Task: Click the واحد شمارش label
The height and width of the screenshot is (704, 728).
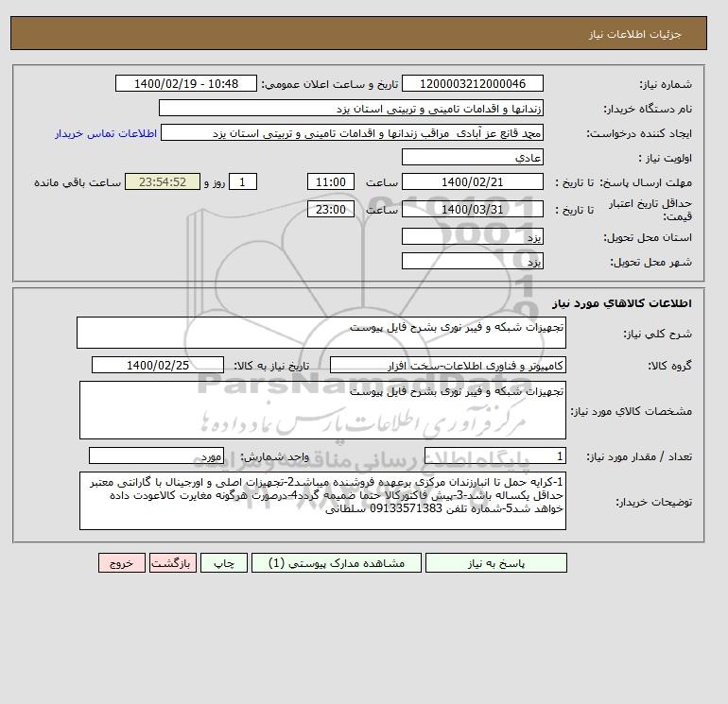Action: [x=274, y=457]
